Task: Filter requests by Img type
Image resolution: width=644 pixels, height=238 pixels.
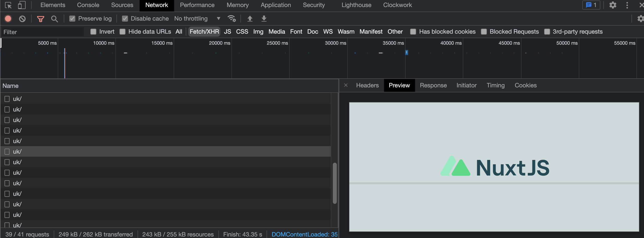Action: tap(258, 32)
